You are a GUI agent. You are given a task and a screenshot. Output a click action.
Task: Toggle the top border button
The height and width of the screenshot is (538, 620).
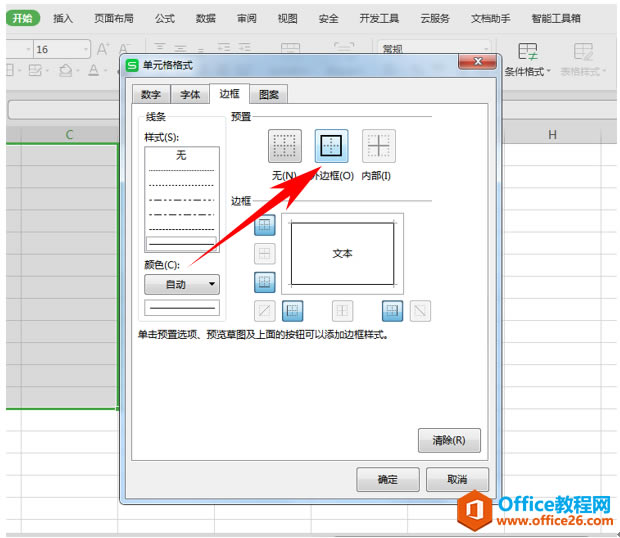pyautogui.click(x=265, y=225)
